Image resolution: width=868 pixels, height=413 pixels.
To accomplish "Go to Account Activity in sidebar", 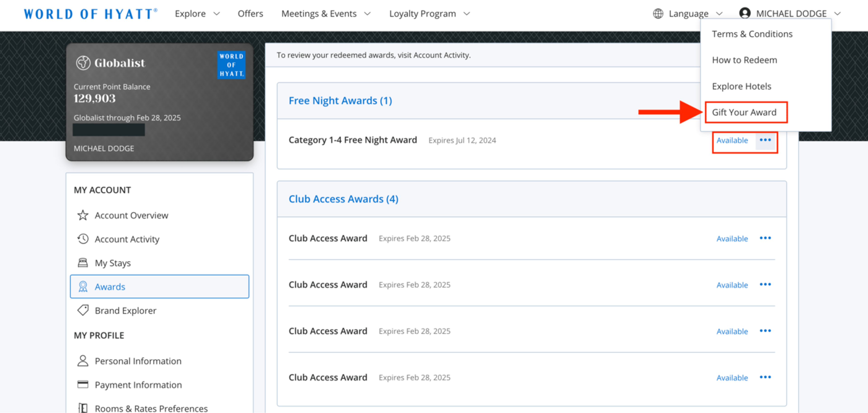I will click(x=127, y=239).
